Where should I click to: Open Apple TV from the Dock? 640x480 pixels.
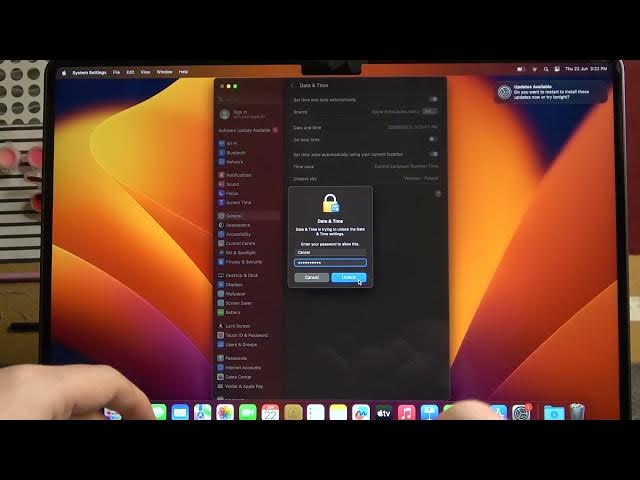383,413
